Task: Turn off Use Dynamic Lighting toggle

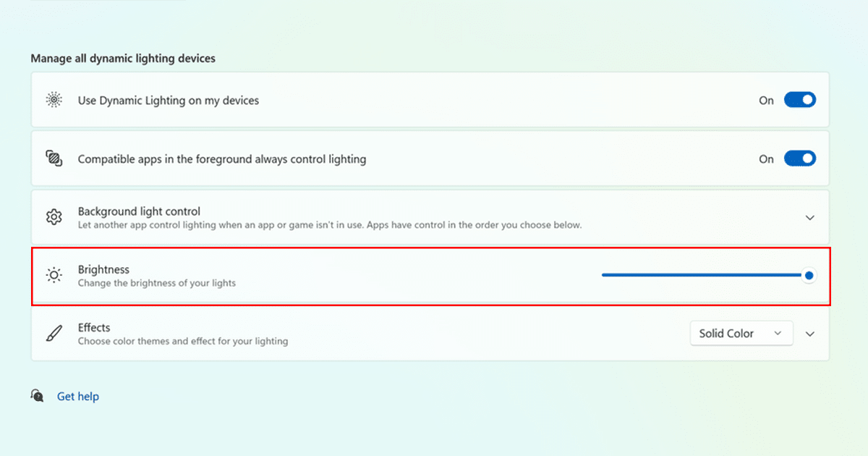Action: tap(799, 101)
